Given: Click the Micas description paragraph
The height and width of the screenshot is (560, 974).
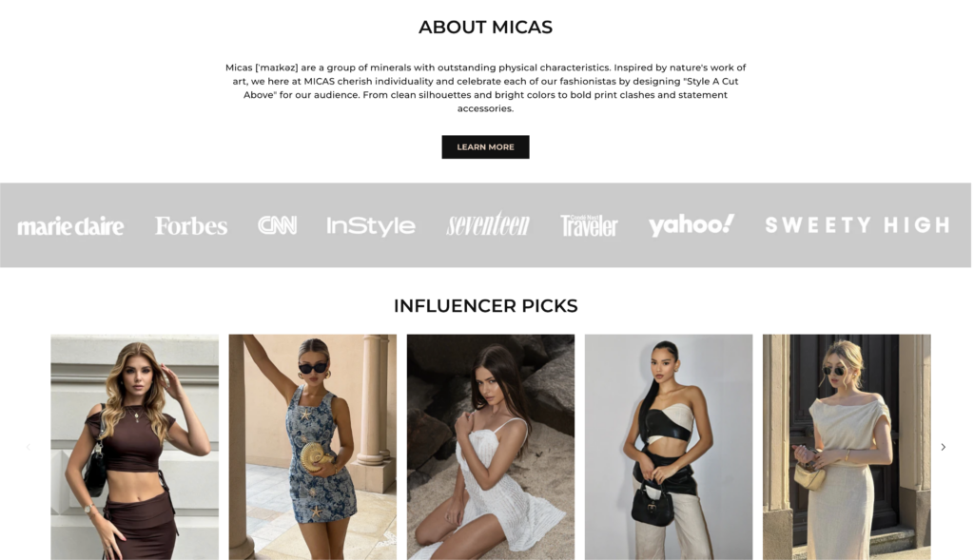Looking at the screenshot, I should pos(486,87).
